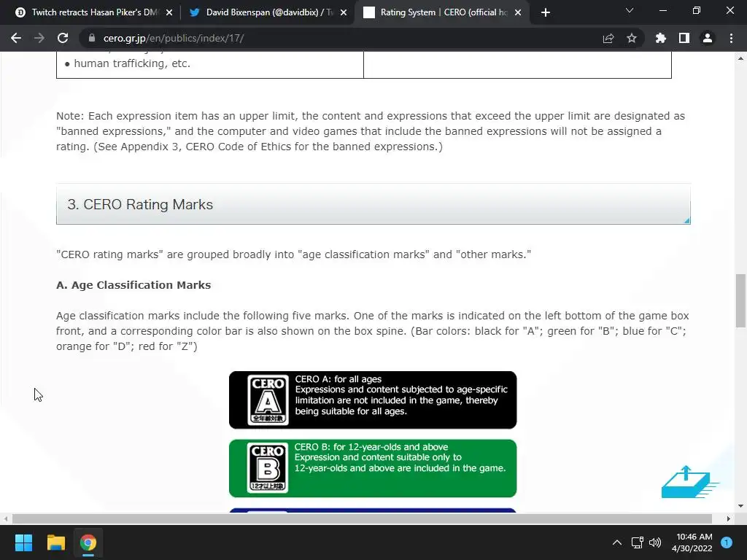The image size is (747, 560).
Task: Close the David Bixenspan Twitter tab
Action: [x=344, y=12]
